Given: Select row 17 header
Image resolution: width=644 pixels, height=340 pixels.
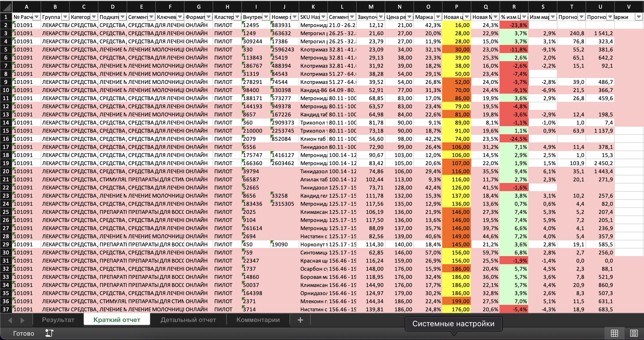Looking at the screenshot, I should click(x=6, y=147).
